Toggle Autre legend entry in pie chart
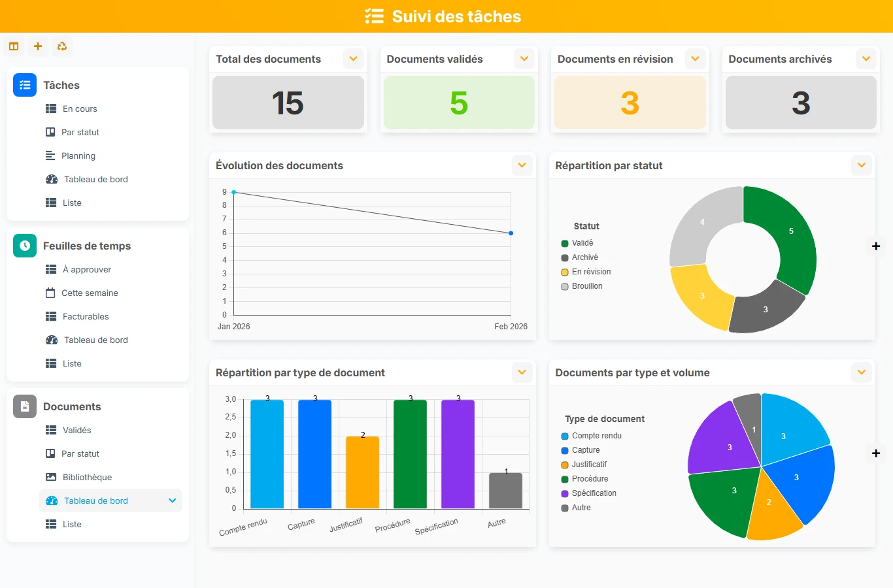Screen dimensions: 893x588 (576, 508)
